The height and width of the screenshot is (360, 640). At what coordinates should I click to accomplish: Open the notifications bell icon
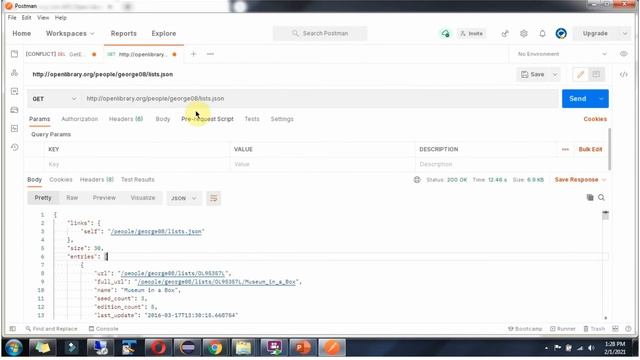point(542,33)
